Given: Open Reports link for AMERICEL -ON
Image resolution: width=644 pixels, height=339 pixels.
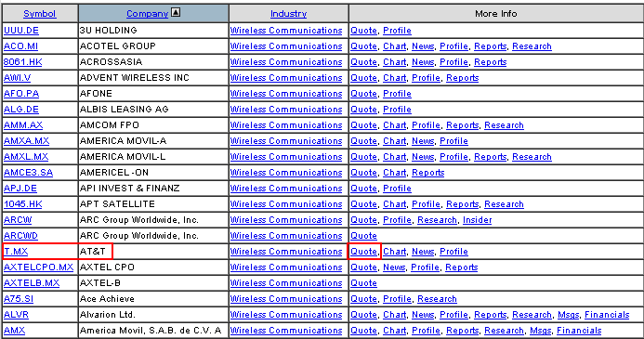Looking at the screenshot, I should pyautogui.click(x=428, y=173).
